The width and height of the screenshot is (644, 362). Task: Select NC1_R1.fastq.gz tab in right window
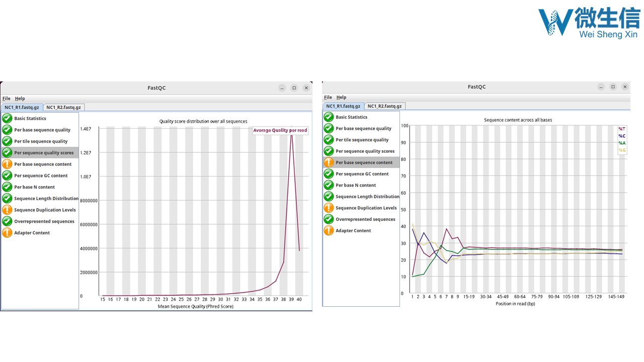343,106
